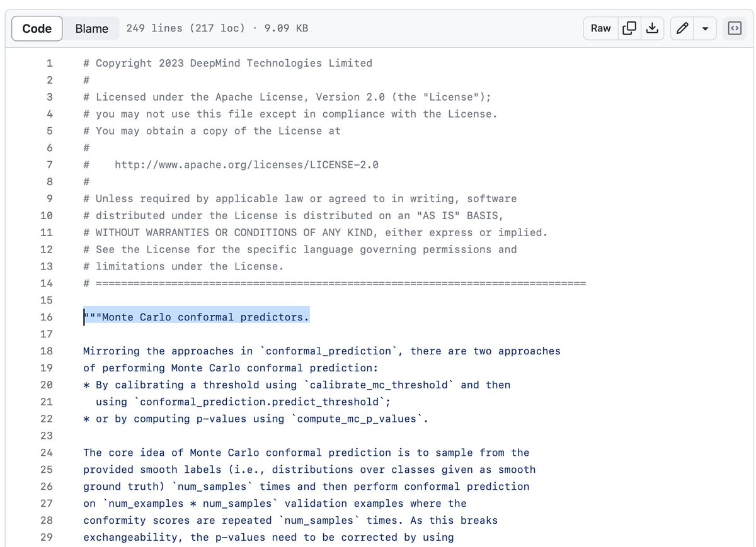756x547 pixels.
Task: Click file info 249 lines 9.09 KB
Action: (217, 28)
